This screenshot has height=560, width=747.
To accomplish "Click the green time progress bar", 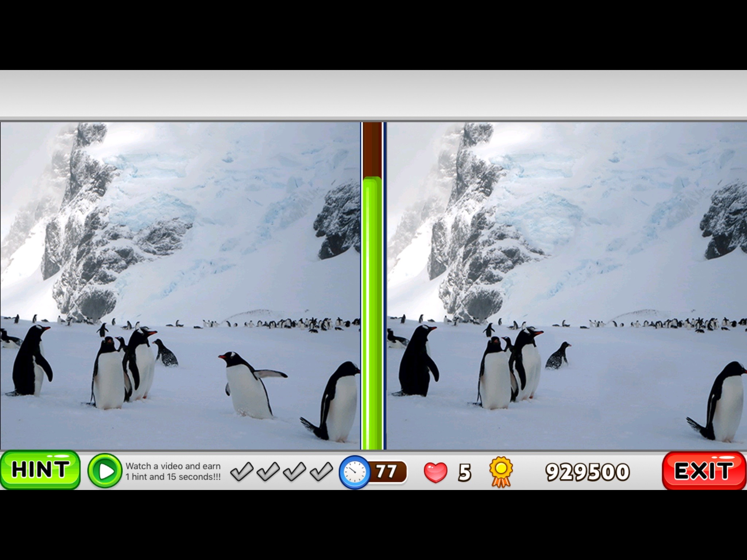I will point(372,314).
